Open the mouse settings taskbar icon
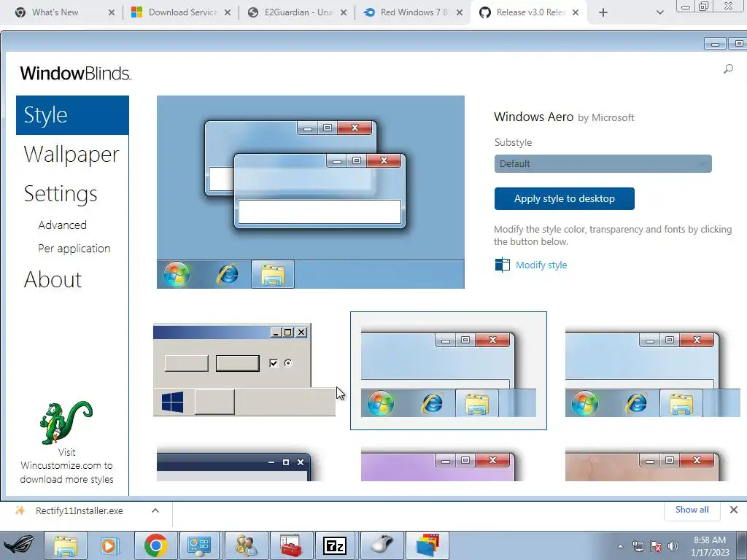The width and height of the screenshot is (747, 560). tap(382, 545)
